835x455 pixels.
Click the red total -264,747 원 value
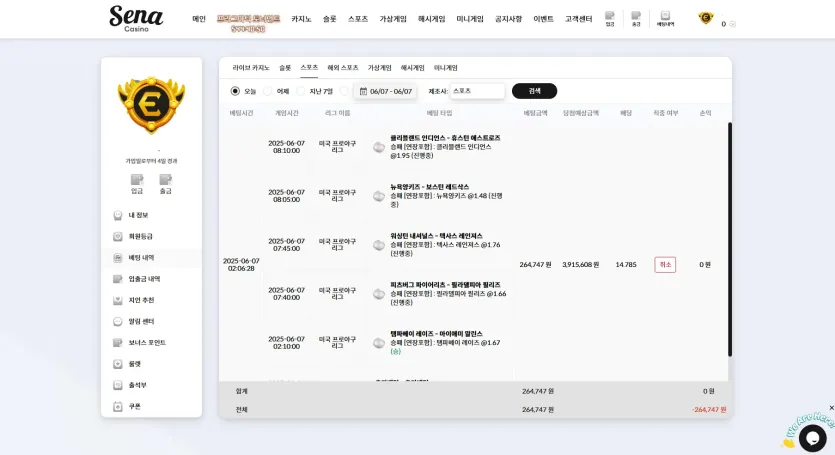coord(709,410)
